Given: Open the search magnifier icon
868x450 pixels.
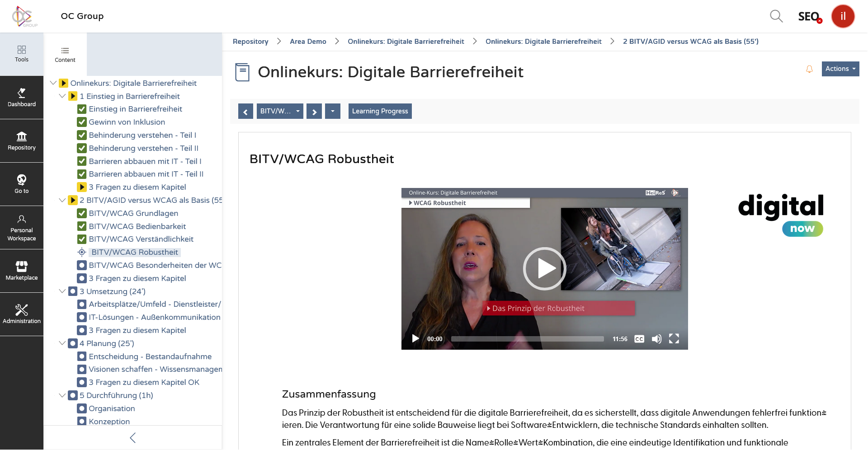Looking at the screenshot, I should click(776, 16).
